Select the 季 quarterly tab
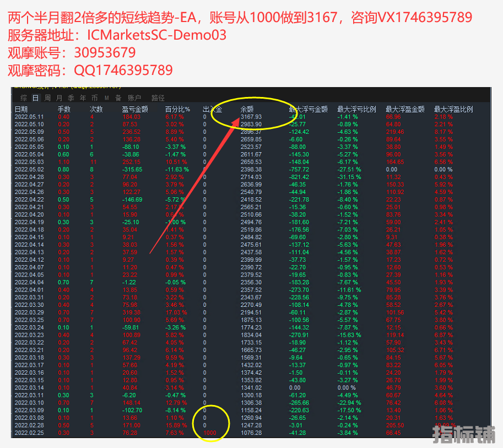 [71, 98]
